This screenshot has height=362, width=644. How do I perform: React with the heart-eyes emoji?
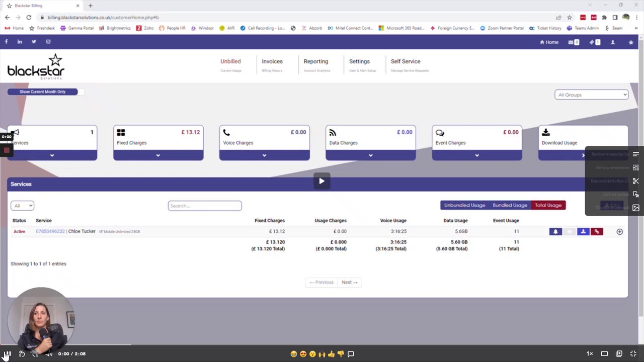point(303,354)
